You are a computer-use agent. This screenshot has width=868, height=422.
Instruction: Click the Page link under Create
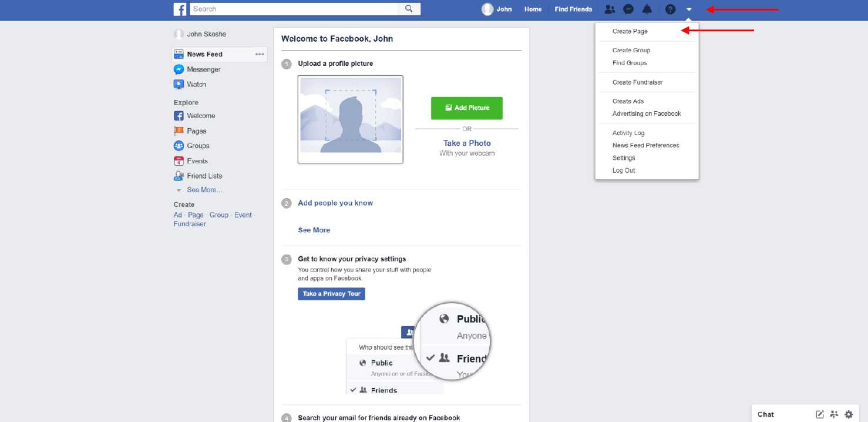(x=196, y=215)
